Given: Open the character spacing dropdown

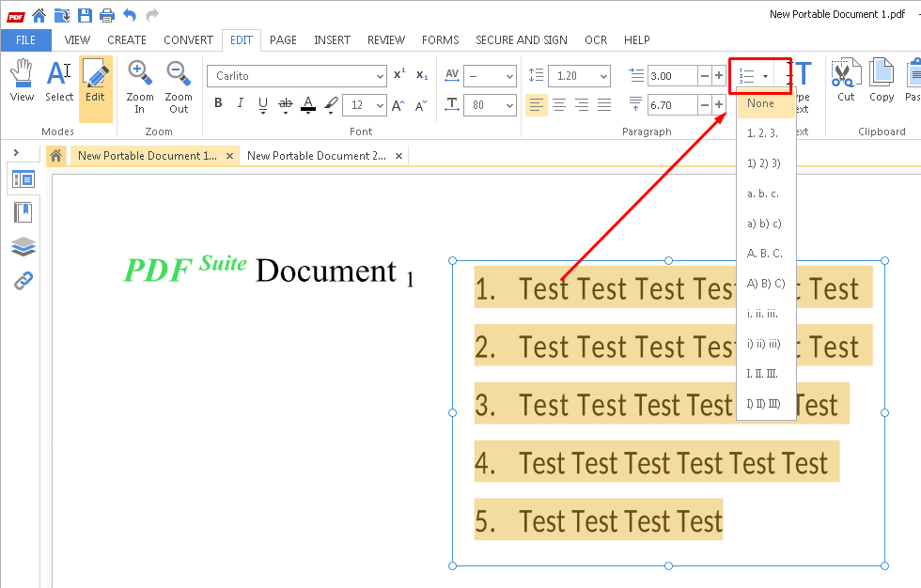Looking at the screenshot, I should coord(509,76).
